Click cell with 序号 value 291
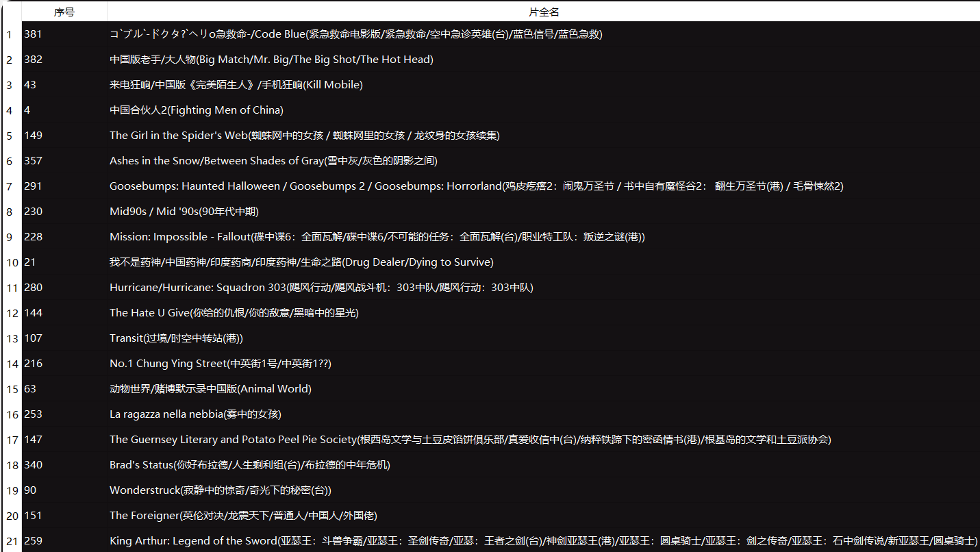980x552 pixels. (x=64, y=186)
